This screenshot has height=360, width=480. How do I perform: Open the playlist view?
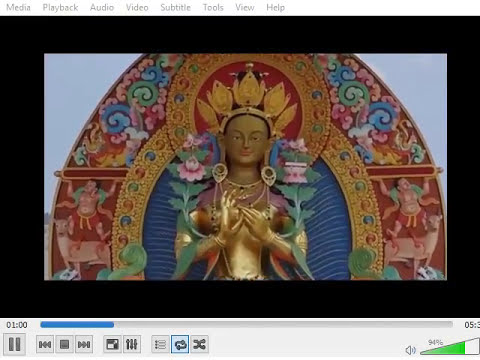(x=160, y=344)
